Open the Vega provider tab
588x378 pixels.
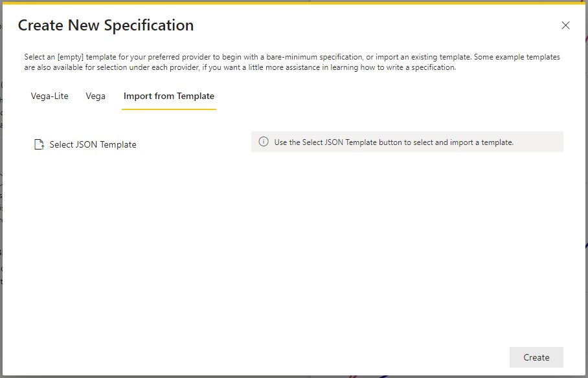(95, 96)
